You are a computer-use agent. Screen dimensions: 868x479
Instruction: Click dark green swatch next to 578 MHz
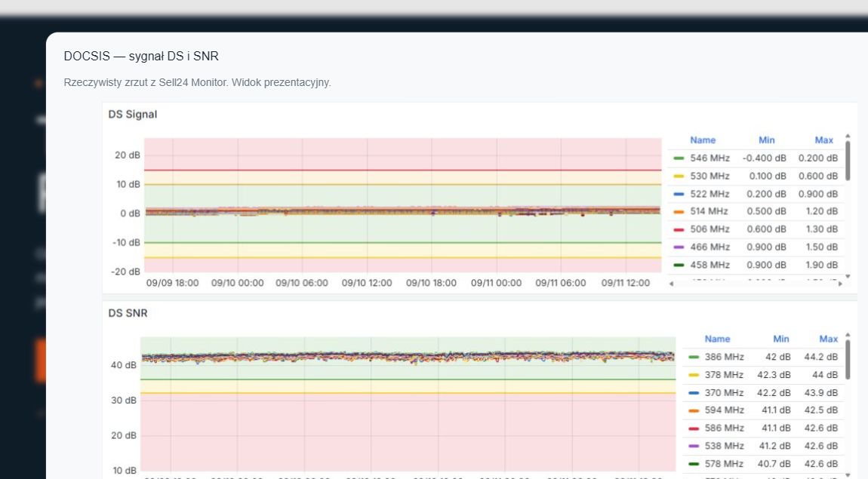(x=694, y=463)
